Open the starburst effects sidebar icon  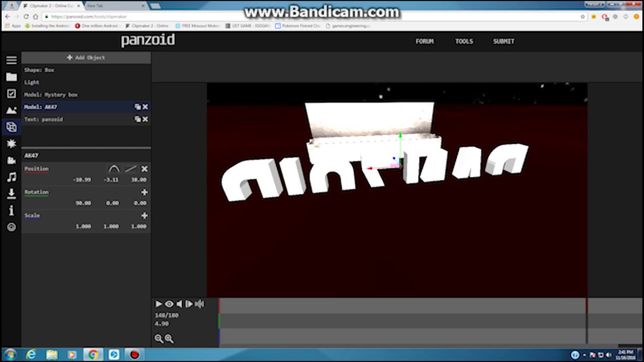(11, 144)
